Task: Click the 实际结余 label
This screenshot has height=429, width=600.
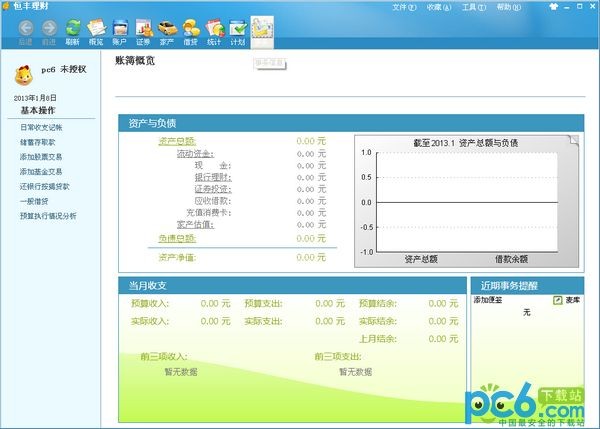Action: click(378, 321)
